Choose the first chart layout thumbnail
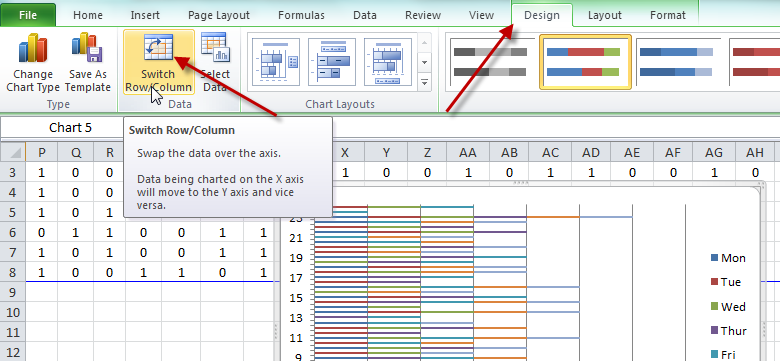The height and width of the screenshot is (361, 780). [x=276, y=62]
